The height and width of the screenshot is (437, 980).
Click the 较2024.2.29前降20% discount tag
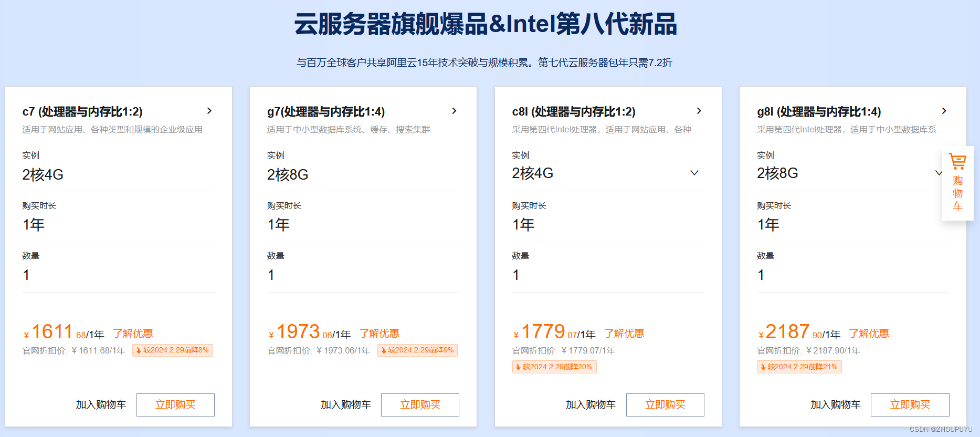[x=554, y=367]
